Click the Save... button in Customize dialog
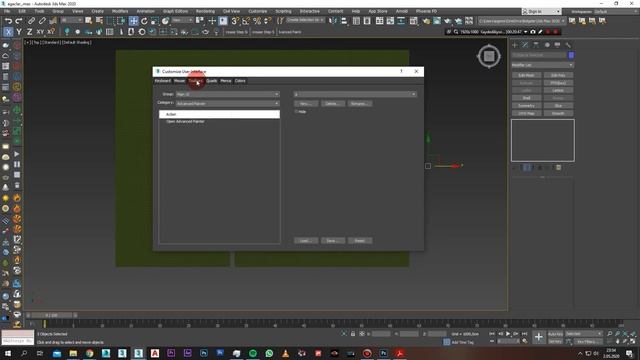The image size is (640, 360). pos(333,241)
